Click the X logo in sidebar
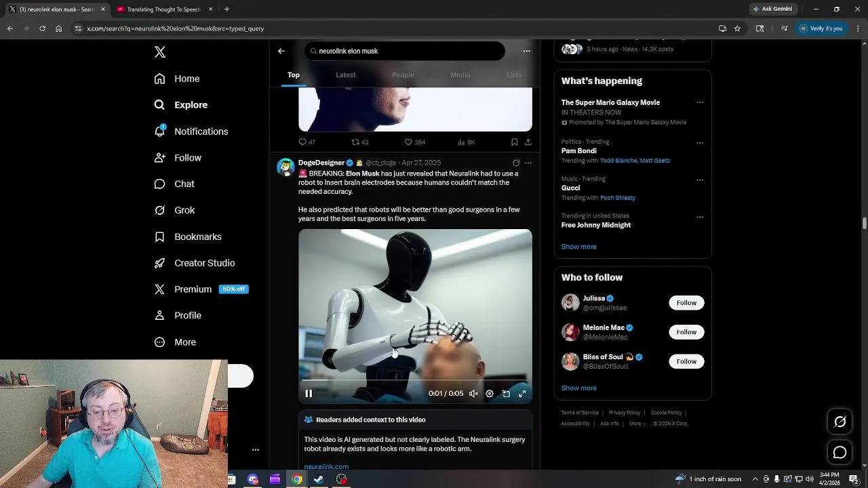This screenshot has width=868, height=488. pos(160,52)
